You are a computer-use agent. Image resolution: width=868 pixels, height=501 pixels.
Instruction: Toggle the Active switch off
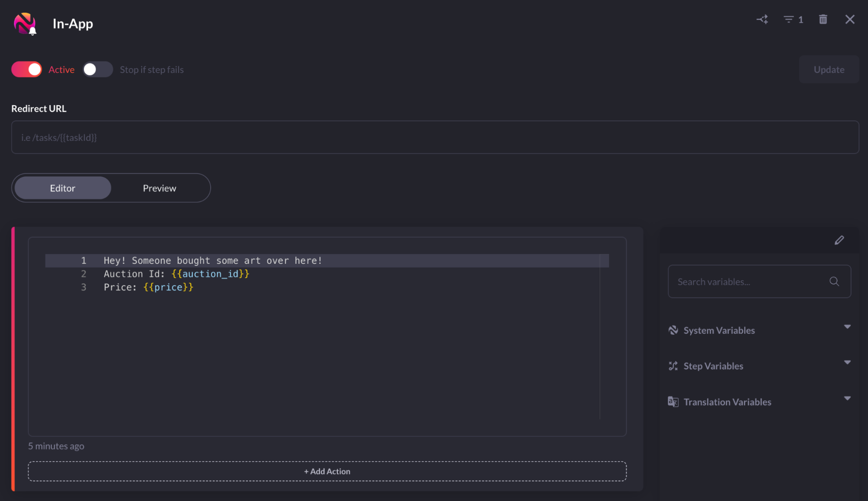[x=27, y=70]
